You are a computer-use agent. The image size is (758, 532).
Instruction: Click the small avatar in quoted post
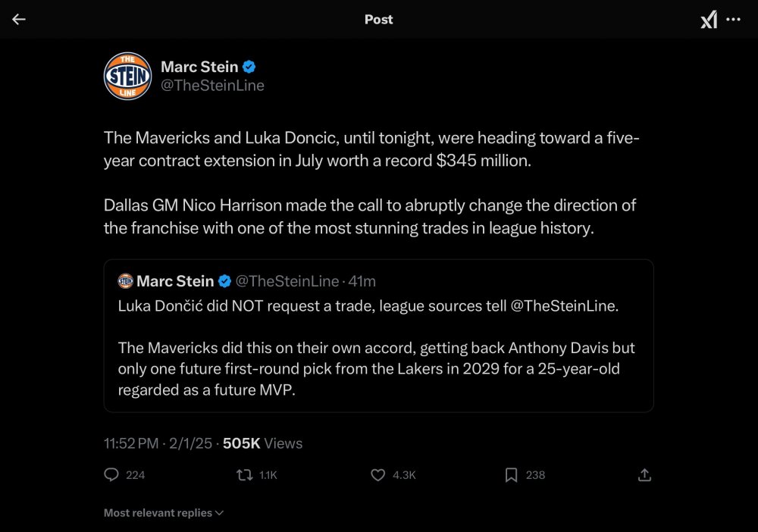pos(126,281)
